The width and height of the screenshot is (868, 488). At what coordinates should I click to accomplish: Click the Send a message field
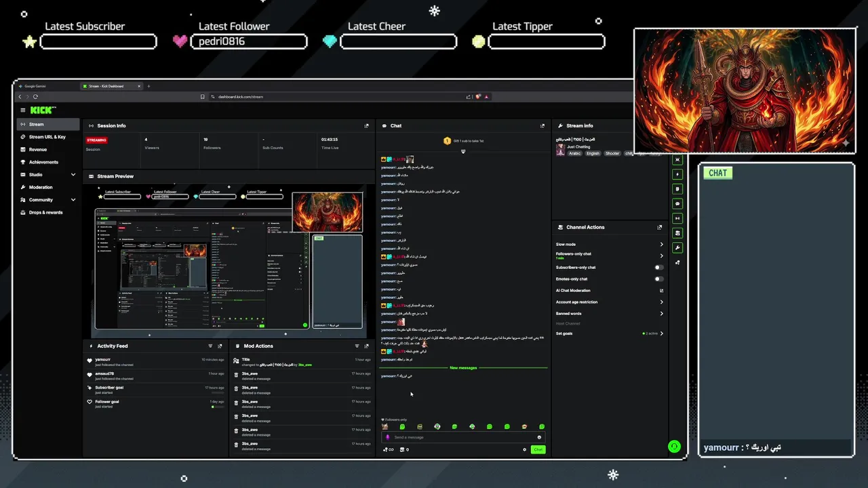pos(465,437)
